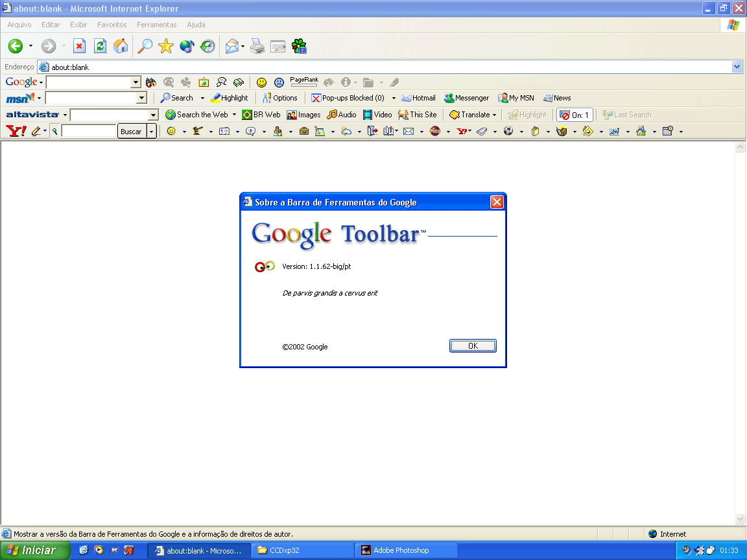Open the Exibir menu
The height and width of the screenshot is (560, 747).
(x=78, y=25)
